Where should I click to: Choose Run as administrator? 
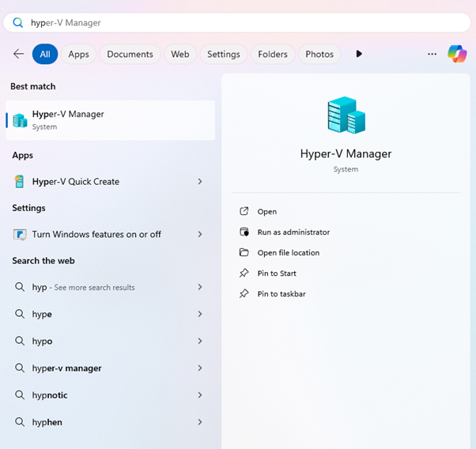click(x=293, y=232)
